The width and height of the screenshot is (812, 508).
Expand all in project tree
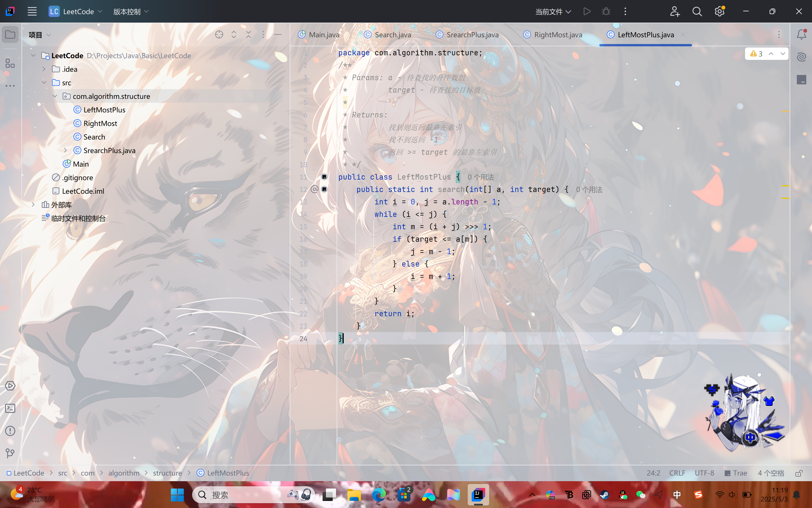pyautogui.click(x=234, y=34)
